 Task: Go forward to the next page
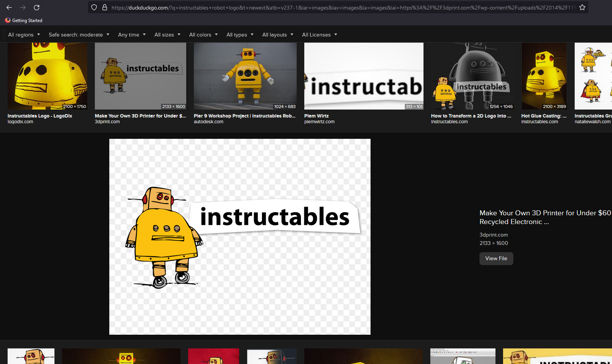tap(23, 8)
